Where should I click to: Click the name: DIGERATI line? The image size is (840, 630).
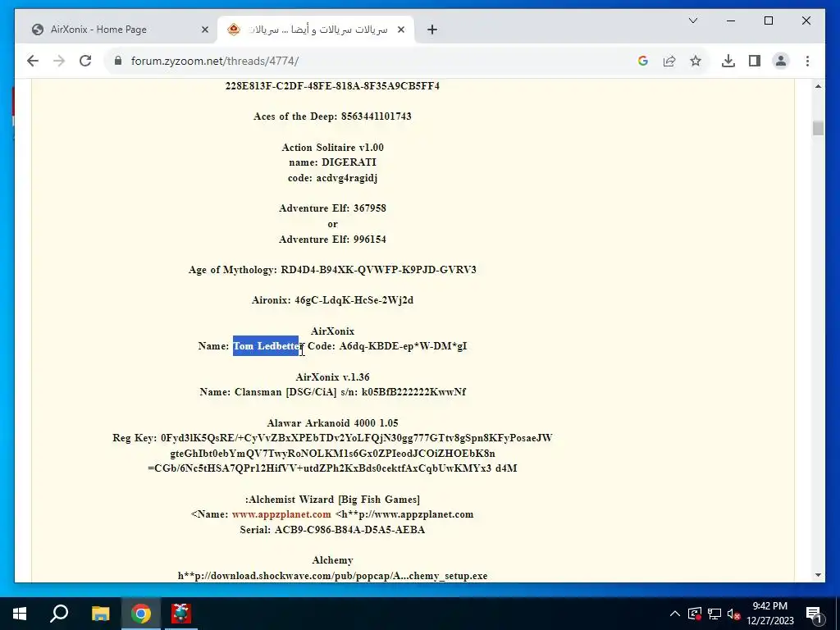coord(332,162)
